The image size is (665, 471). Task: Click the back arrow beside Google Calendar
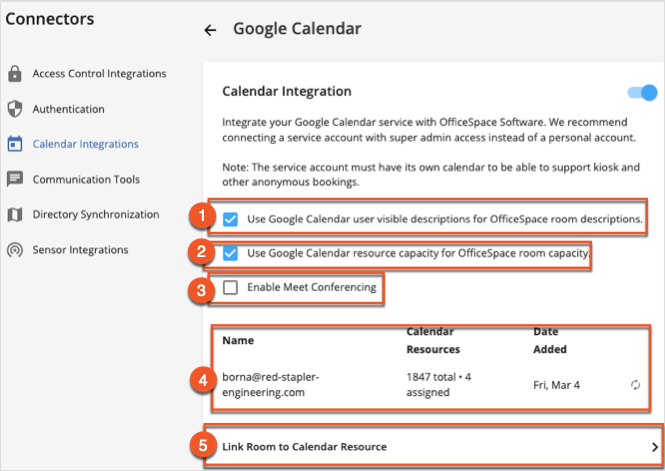(210, 30)
